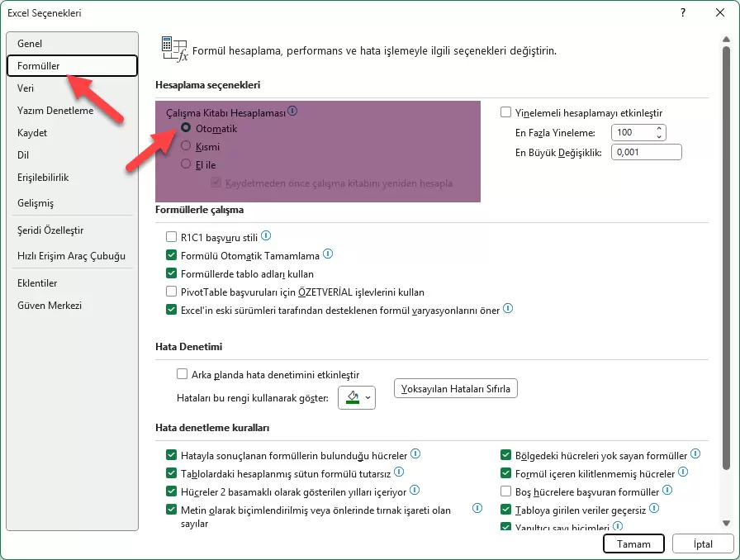This screenshot has height=560, width=740.
Task: Open Erişilebilirlik options
Action: pos(72,178)
